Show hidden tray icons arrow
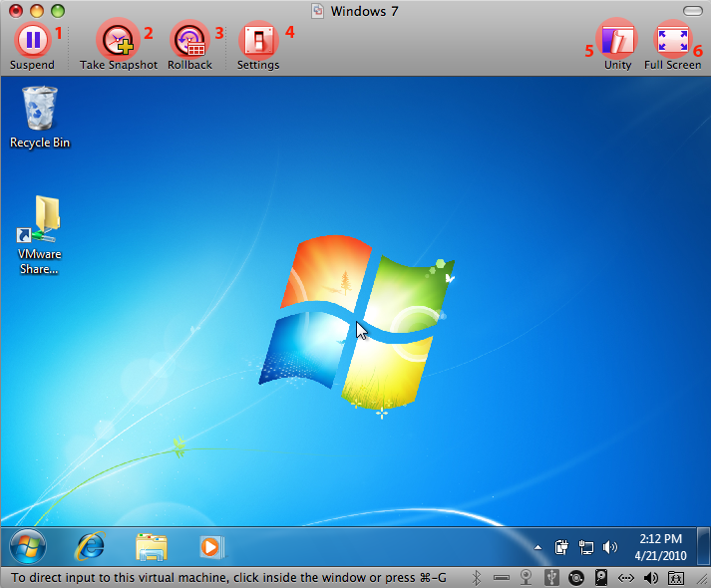Image resolution: width=711 pixels, height=588 pixels. point(537,548)
